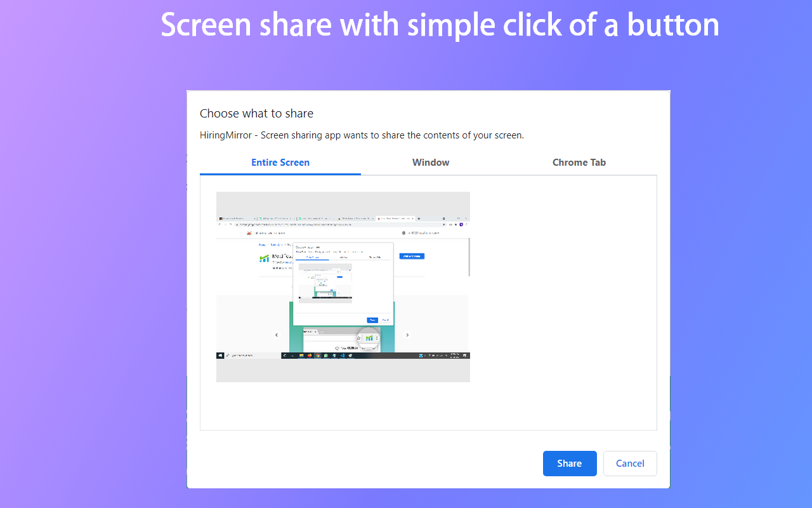Click the blue Add to Chrome button in the preview
The image size is (812, 508).
tap(412, 257)
